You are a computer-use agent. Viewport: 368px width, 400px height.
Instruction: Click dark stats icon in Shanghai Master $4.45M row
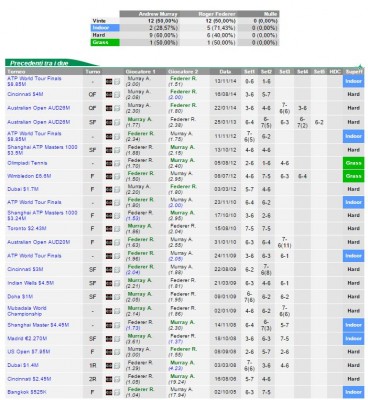109,325
